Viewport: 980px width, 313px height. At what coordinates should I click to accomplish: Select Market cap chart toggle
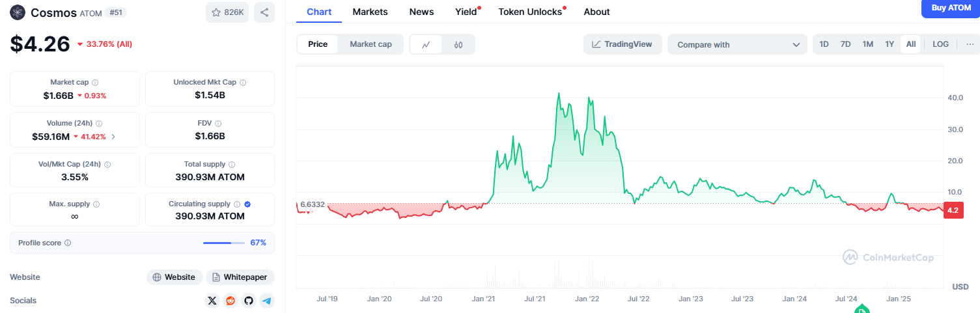(371, 44)
